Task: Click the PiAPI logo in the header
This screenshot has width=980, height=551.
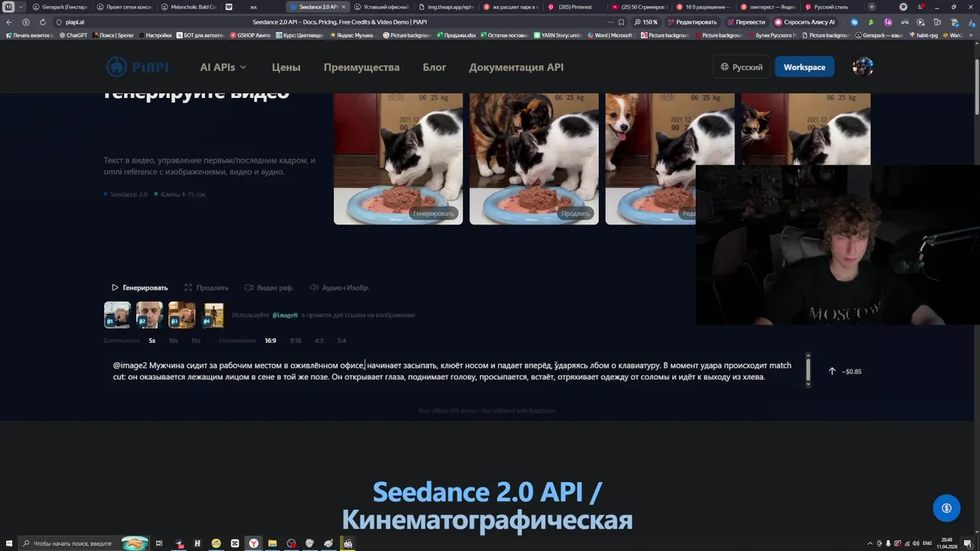Action: [138, 67]
